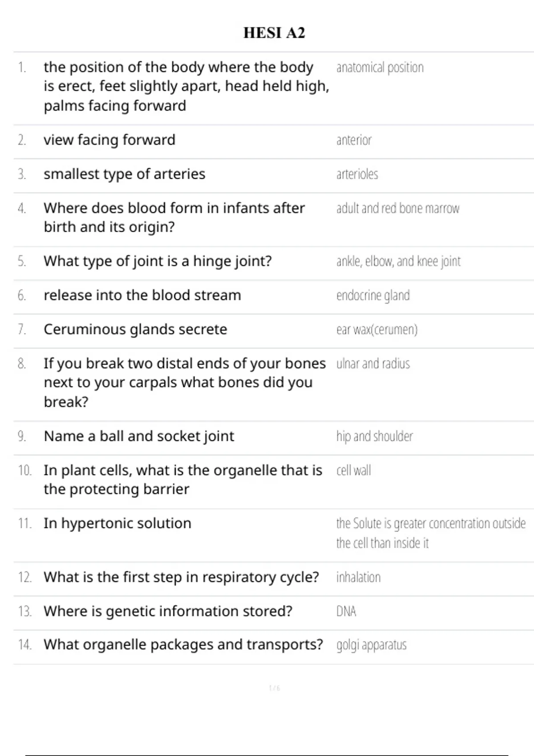Viewport: 534px width, 756px height.
Task: Click the 1/6 page number indicator
Action: tap(274, 688)
